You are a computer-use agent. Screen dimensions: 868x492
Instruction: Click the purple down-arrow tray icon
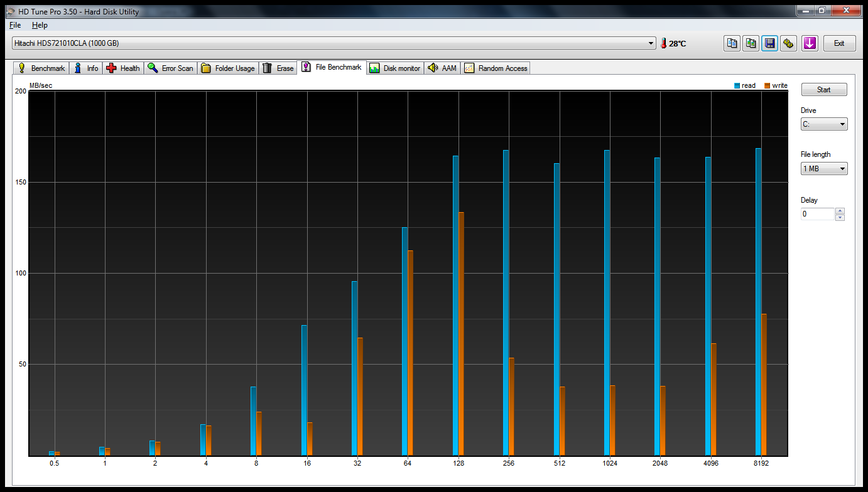[810, 43]
